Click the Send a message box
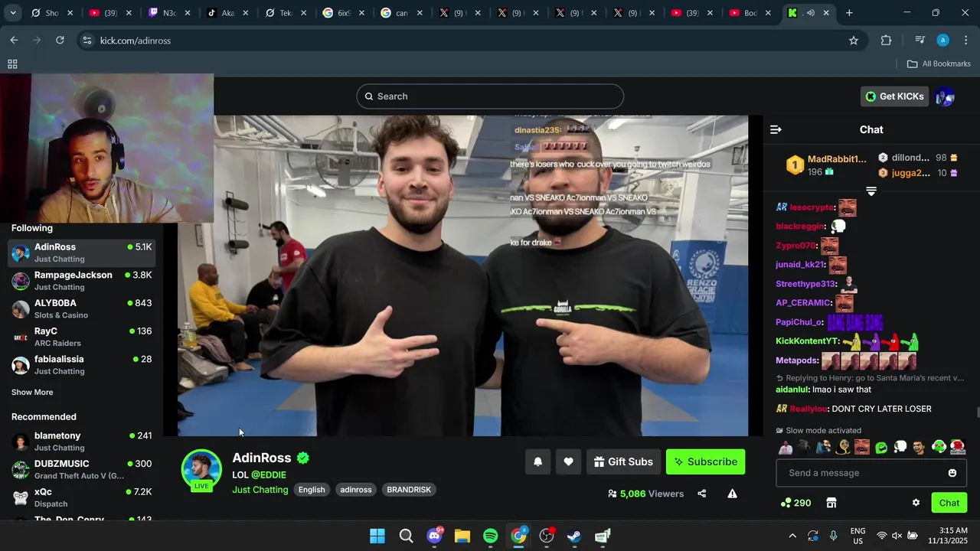 [x=871, y=473]
